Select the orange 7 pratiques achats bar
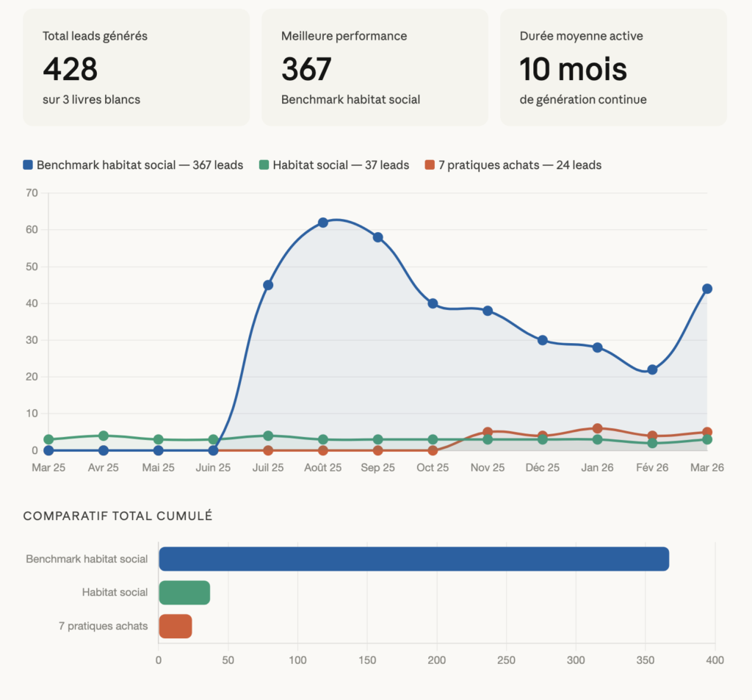 tap(176, 627)
